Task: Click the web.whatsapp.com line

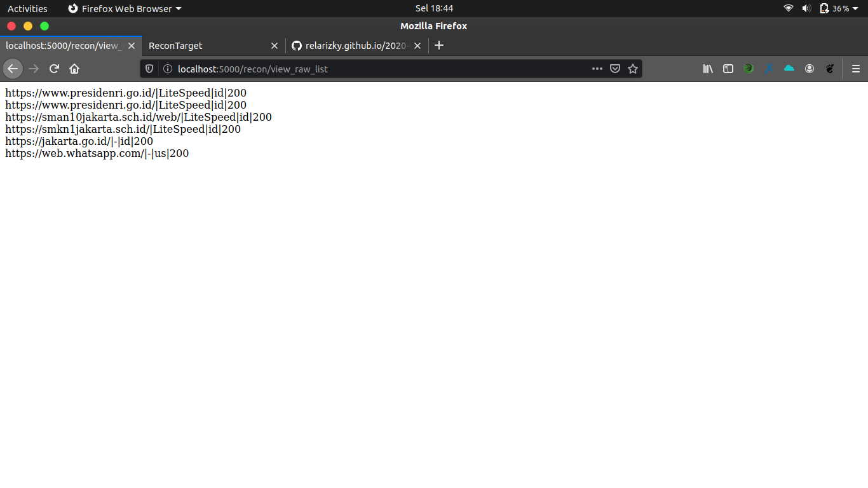Action: (97, 153)
